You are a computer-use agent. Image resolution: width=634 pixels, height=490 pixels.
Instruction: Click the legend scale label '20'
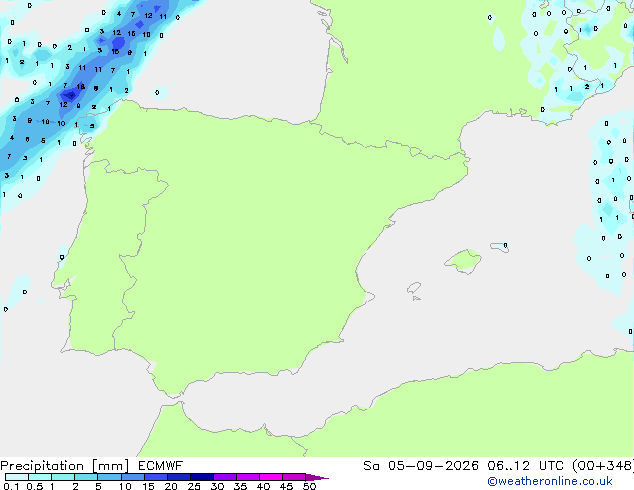click(x=171, y=486)
